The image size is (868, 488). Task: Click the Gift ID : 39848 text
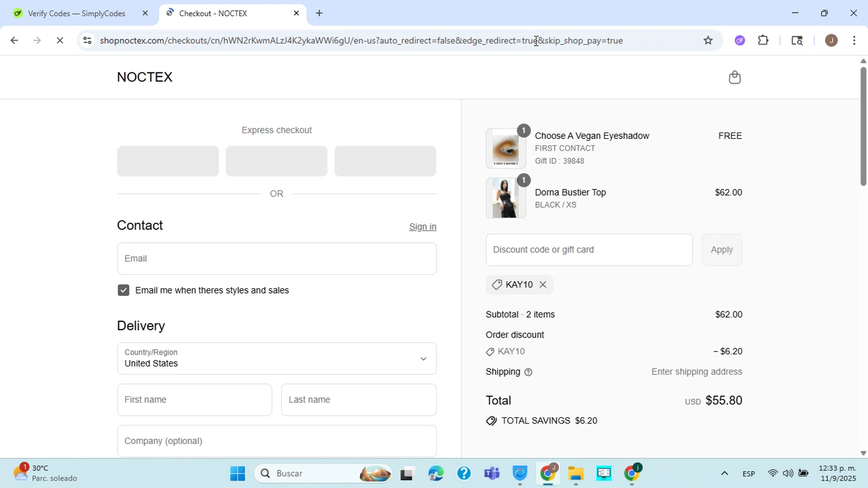point(560,162)
